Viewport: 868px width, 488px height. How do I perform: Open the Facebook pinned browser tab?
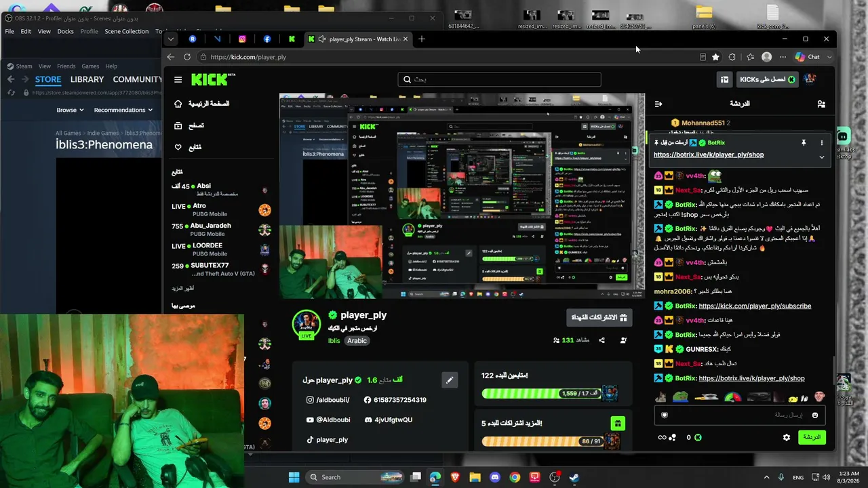[267, 39]
